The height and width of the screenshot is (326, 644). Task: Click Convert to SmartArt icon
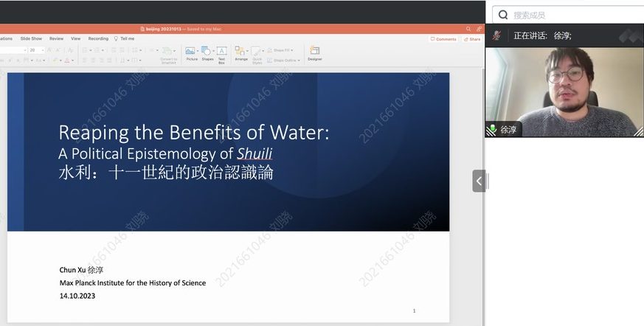168,52
